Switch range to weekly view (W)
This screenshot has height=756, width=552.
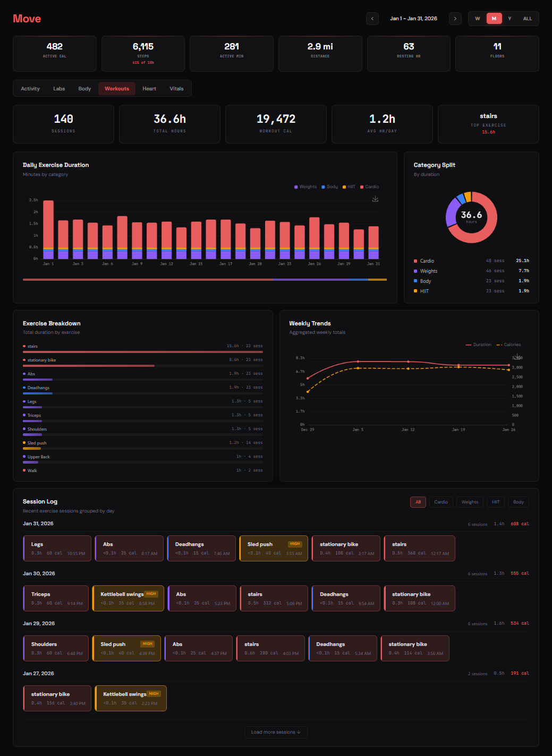(477, 19)
